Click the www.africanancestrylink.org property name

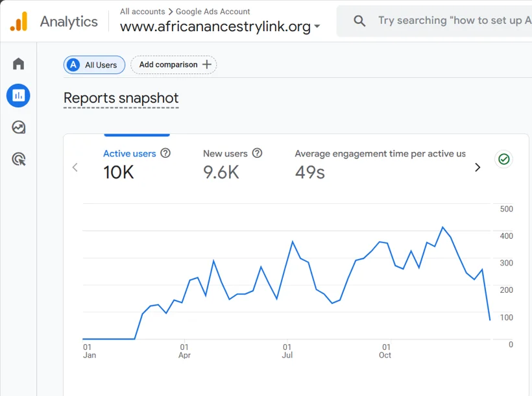(x=215, y=27)
